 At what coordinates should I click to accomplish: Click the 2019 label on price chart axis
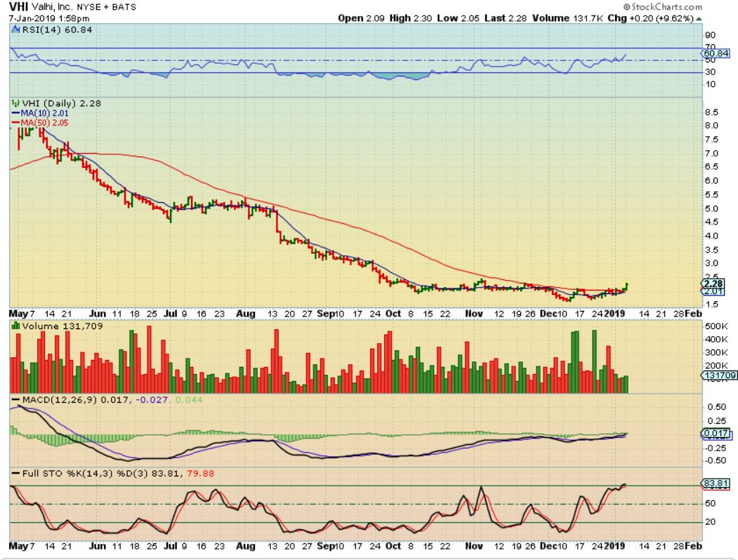[x=614, y=314]
